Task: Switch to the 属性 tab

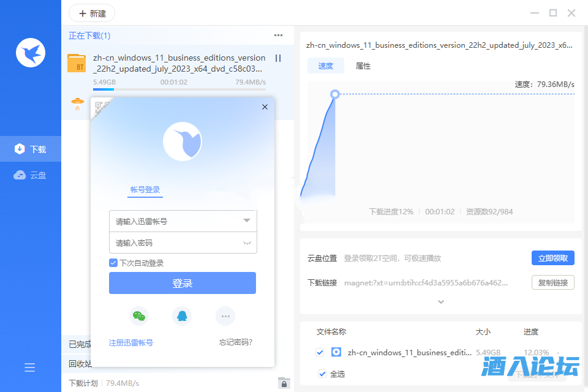Action: coord(363,66)
